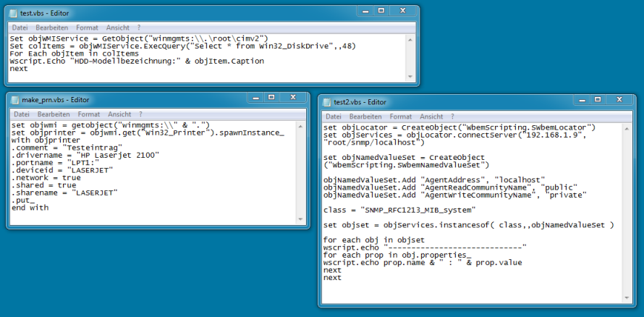Open Format menu in test.vbs window
This screenshot has height=317, width=644.
(x=87, y=28)
